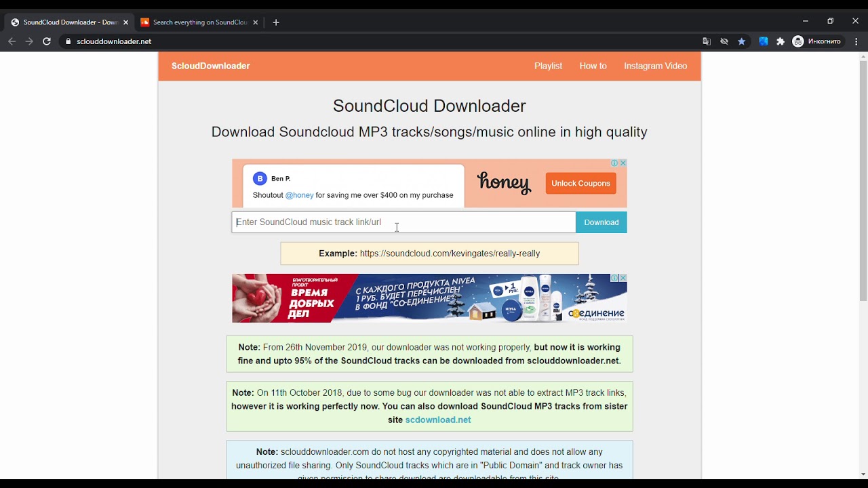Image resolution: width=868 pixels, height=488 pixels.
Task: Open the Playlist menu item
Action: coord(548,66)
